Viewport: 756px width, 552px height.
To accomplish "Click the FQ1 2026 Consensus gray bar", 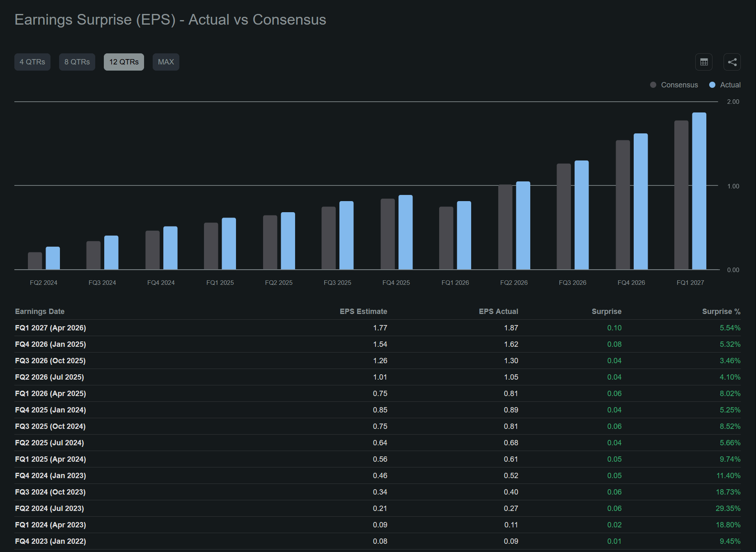I will point(446,238).
